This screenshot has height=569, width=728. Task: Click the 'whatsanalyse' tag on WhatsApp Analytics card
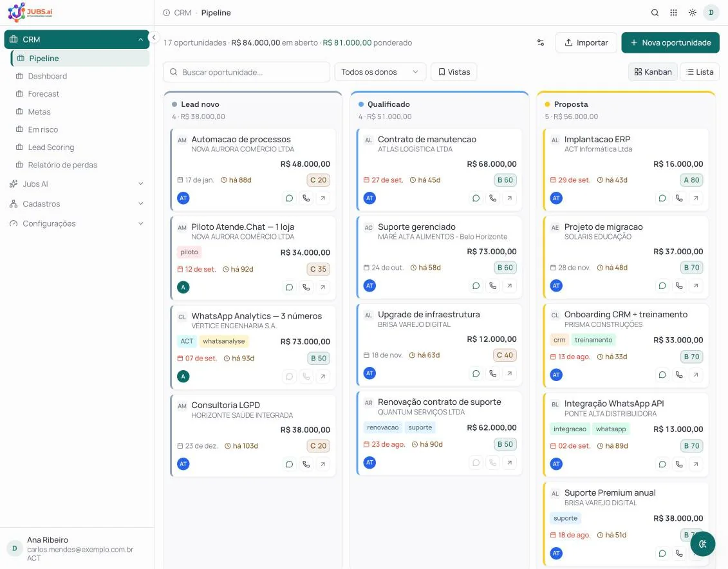point(224,341)
